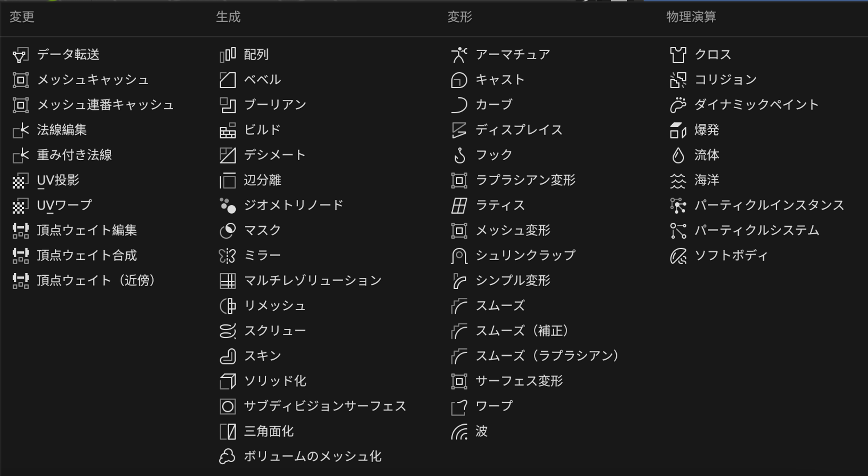
Task: Click the デシメート modifier icon
Action: pos(227,155)
